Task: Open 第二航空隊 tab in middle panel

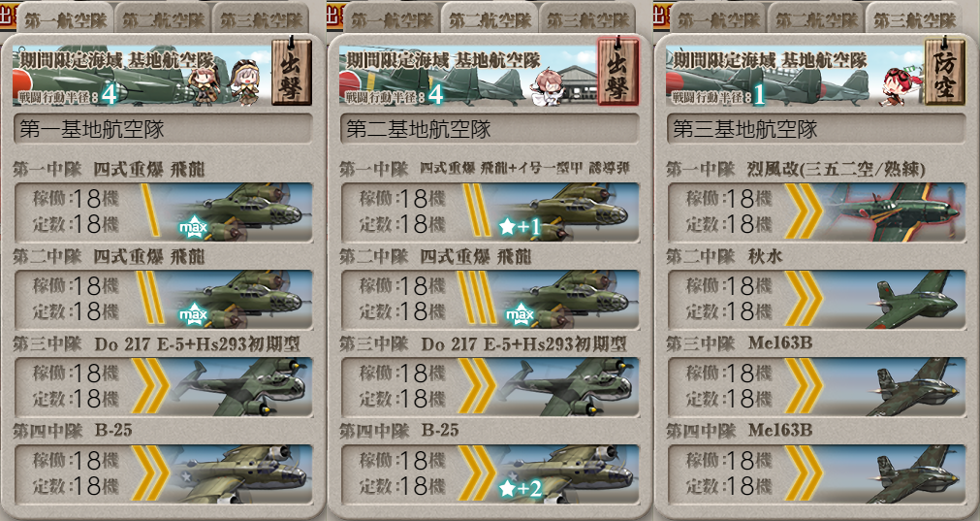Action: pos(490,18)
